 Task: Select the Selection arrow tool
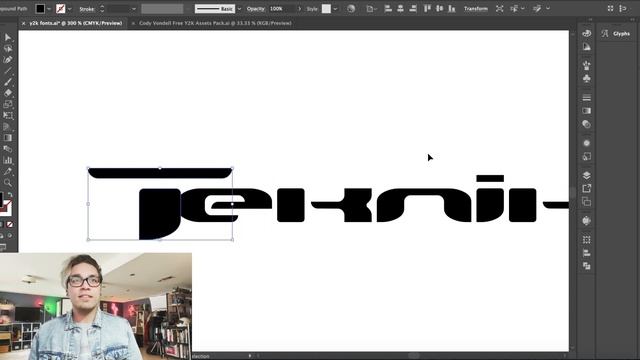pyautogui.click(x=8, y=38)
